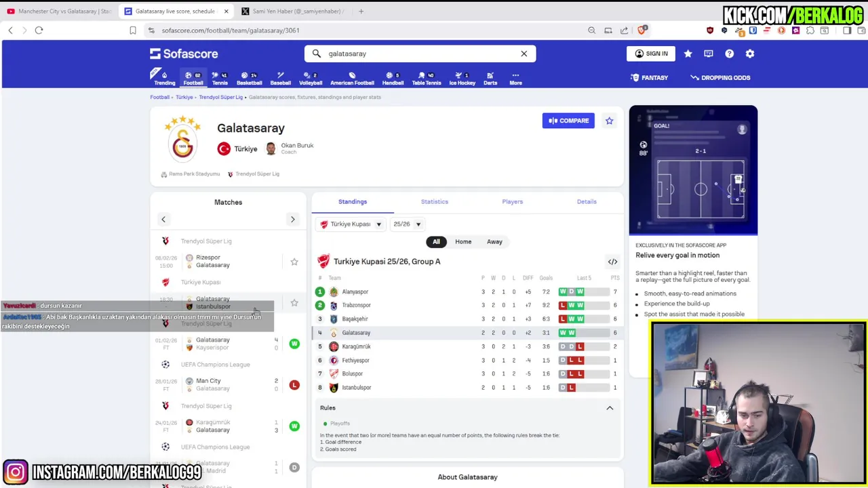Clear the galatasaray search text
Image resolution: width=868 pixels, height=488 pixels.
[524, 54]
